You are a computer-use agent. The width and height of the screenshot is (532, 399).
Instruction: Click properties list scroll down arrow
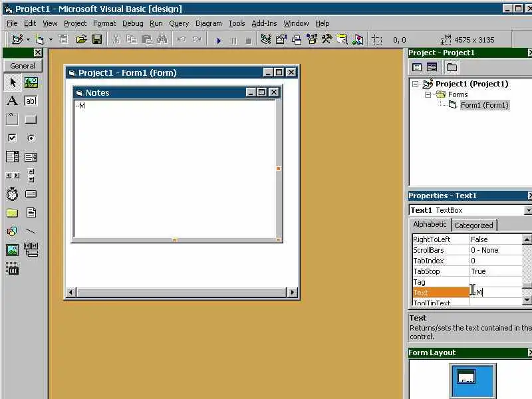point(527,300)
